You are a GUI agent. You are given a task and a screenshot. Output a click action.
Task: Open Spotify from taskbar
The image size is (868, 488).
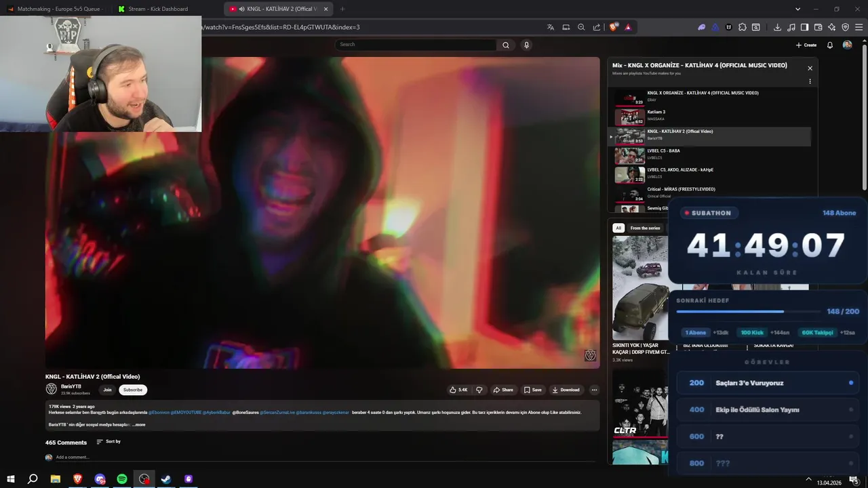122,479
